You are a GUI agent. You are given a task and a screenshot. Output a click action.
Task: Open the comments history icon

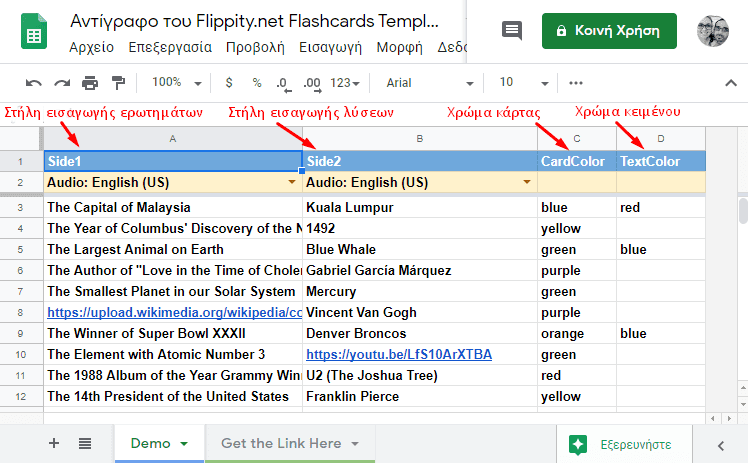point(512,31)
